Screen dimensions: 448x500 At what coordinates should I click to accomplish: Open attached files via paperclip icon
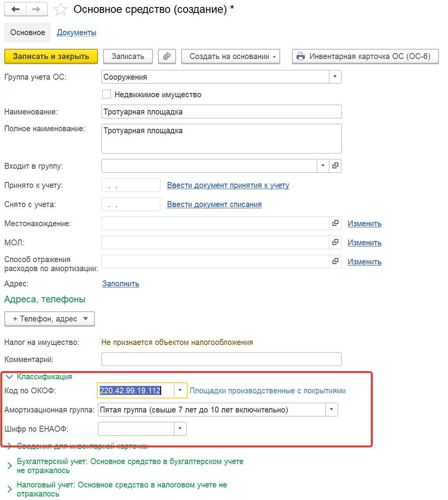coord(167,56)
